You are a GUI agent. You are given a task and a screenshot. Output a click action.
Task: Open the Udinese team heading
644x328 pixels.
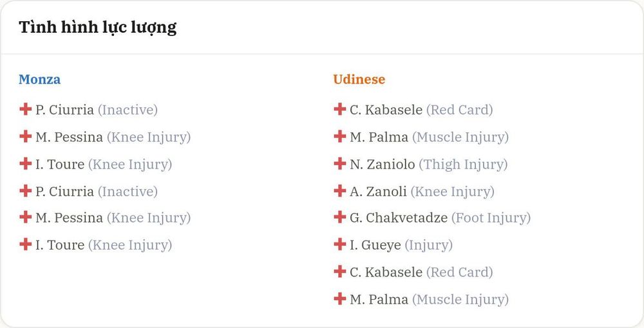[359, 79]
